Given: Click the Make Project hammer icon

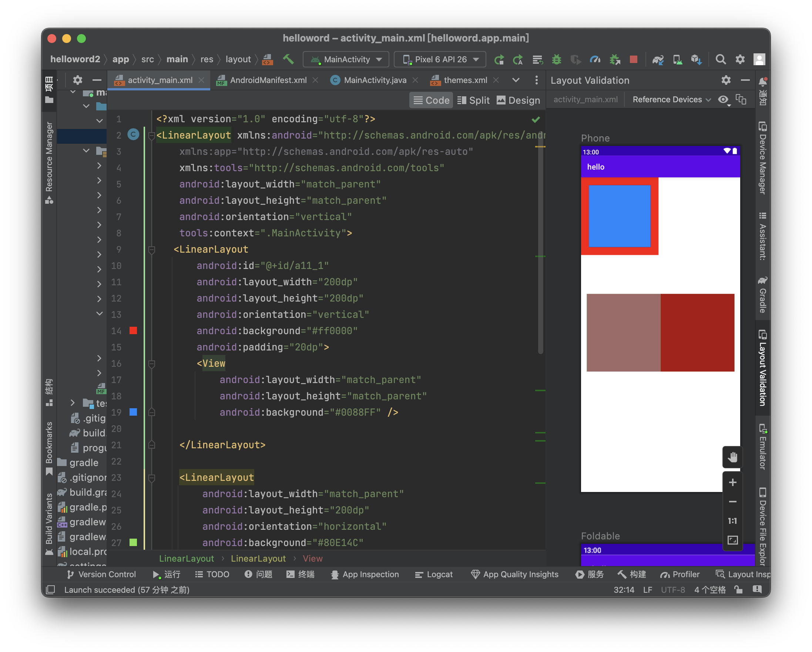Looking at the screenshot, I should pyautogui.click(x=289, y=59).
